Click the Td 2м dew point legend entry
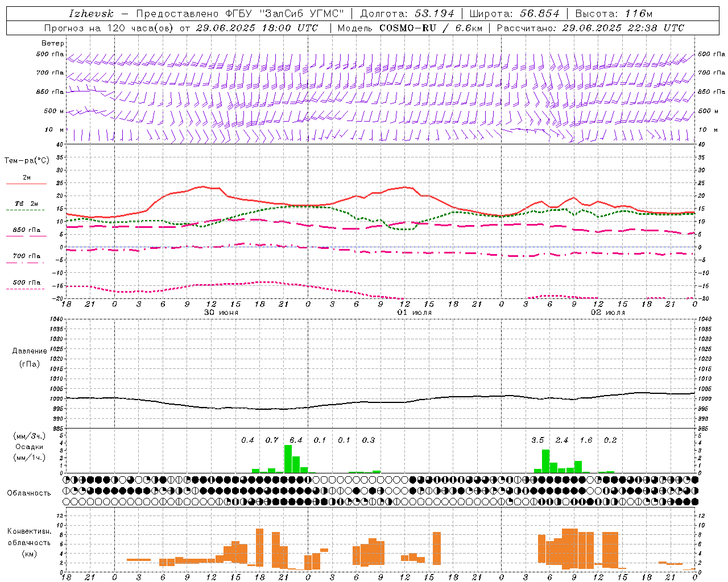 pos(27,203)
